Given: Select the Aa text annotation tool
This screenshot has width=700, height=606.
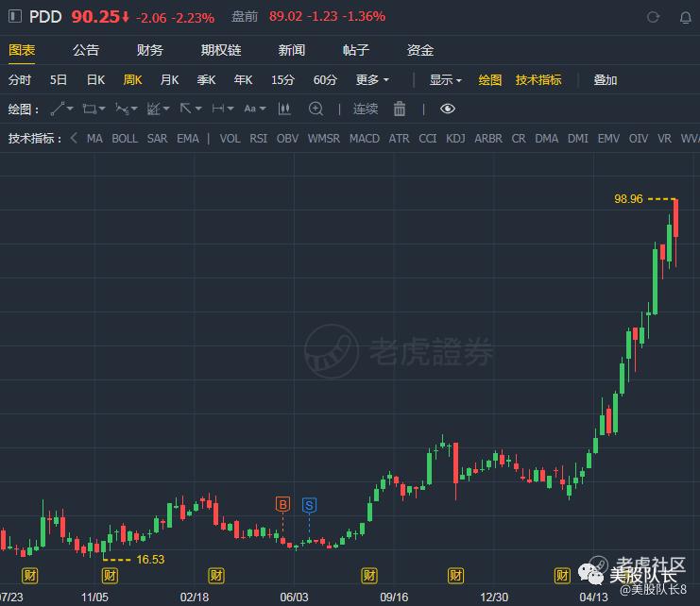Looking at the screenshot, I should (x=250, y=109).
